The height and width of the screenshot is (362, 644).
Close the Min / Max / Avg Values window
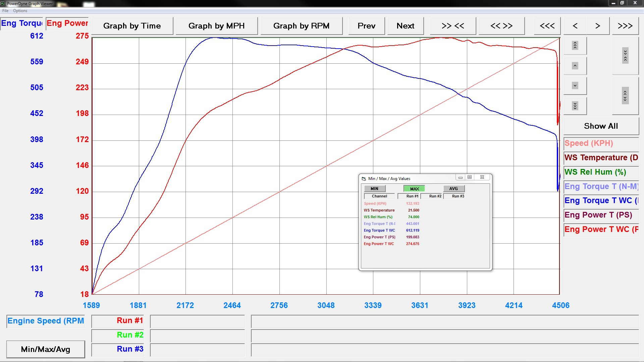click(x=482, y=177)
